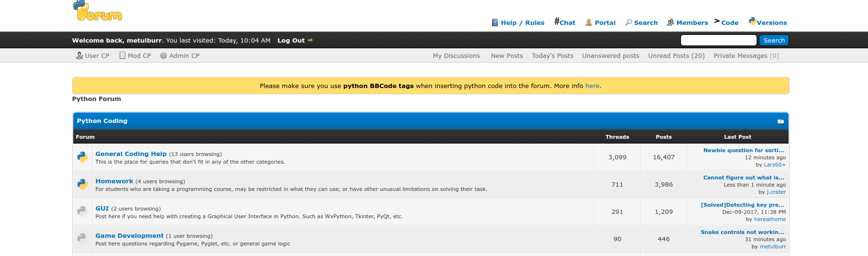View Unread Posts (20)
Screen dimensions: 868x256
pyautogui.click(x=676, y=56)
